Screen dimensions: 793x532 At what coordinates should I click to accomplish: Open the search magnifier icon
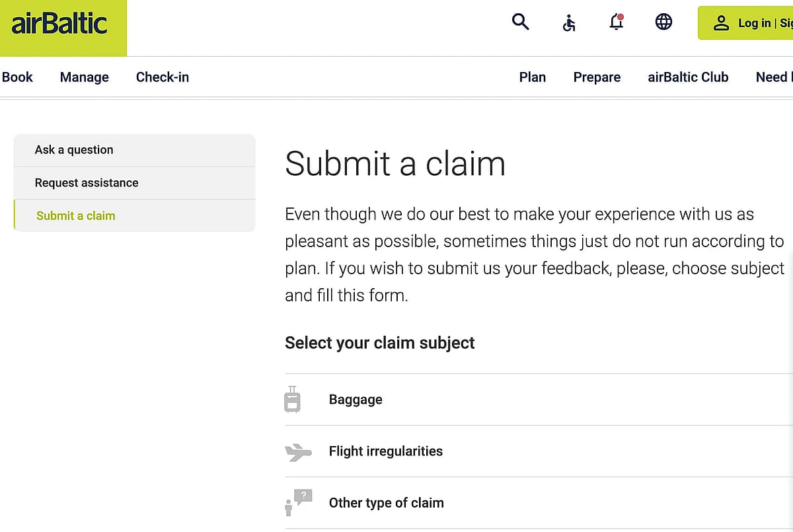(x=521, y=22)
